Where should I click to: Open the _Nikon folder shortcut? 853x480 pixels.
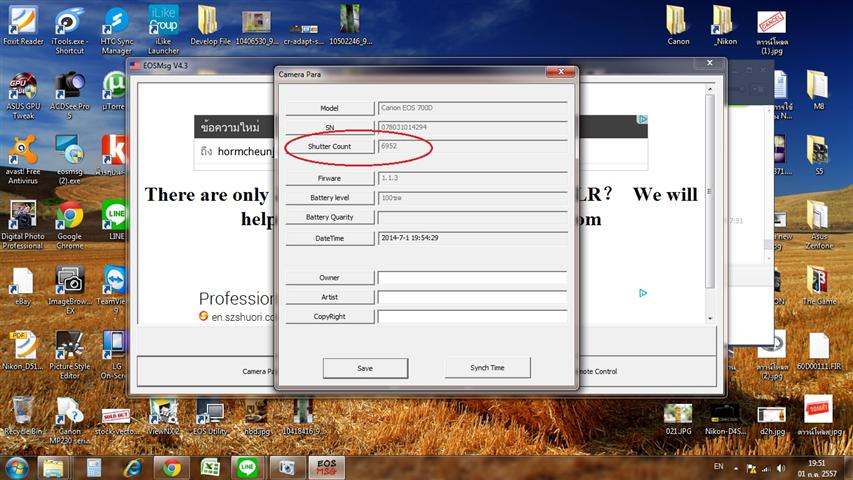(x=725, y=26)
